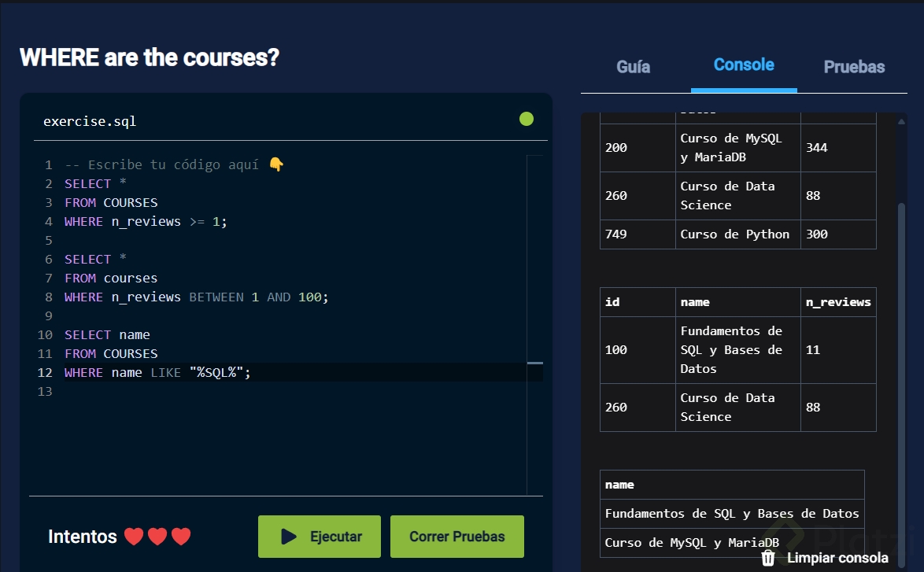924x572 pixels.
Task: Click the "WHERE are the courses?" title
Action: pos(149,57)
